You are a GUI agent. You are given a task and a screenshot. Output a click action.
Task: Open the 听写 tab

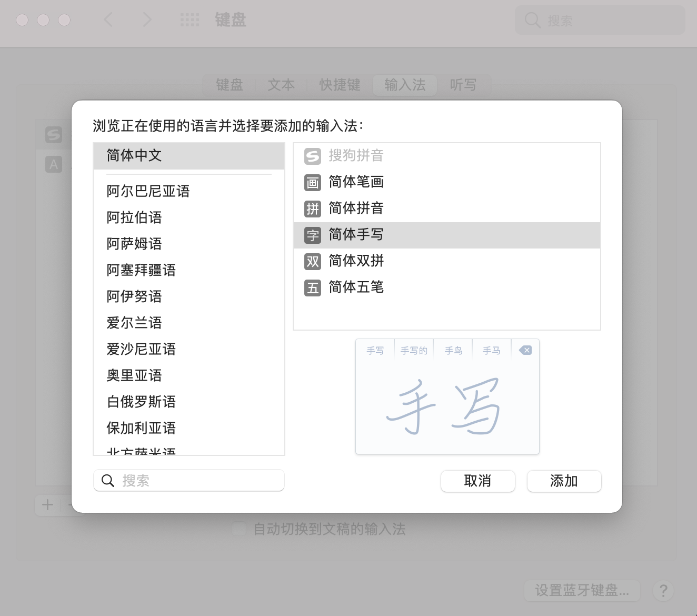463,85
